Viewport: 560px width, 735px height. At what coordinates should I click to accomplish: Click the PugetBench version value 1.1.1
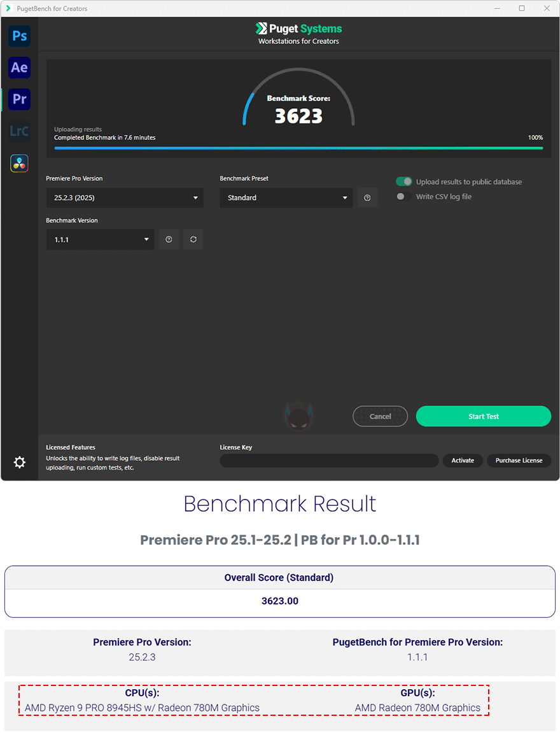[417, 657]
